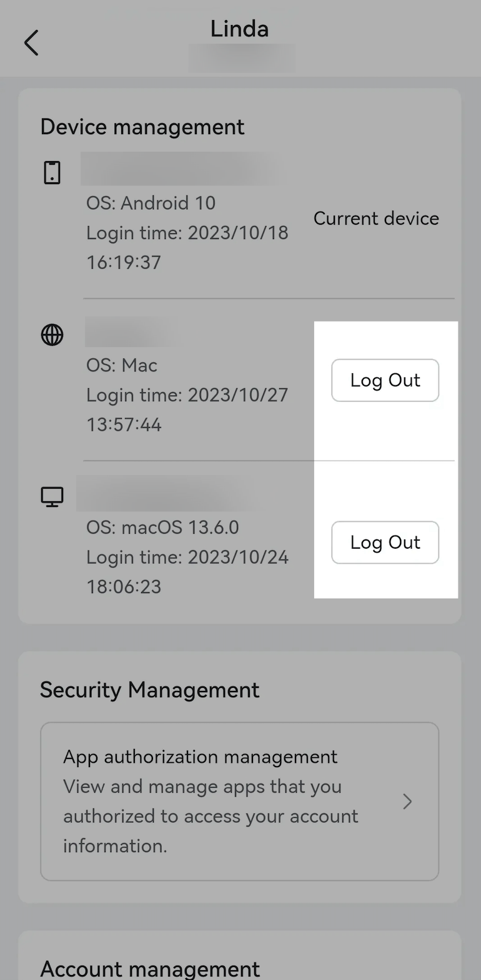The image size is (481, 980).
Task: Expand the App authorization chevron
Action: [x=407, y=801]
